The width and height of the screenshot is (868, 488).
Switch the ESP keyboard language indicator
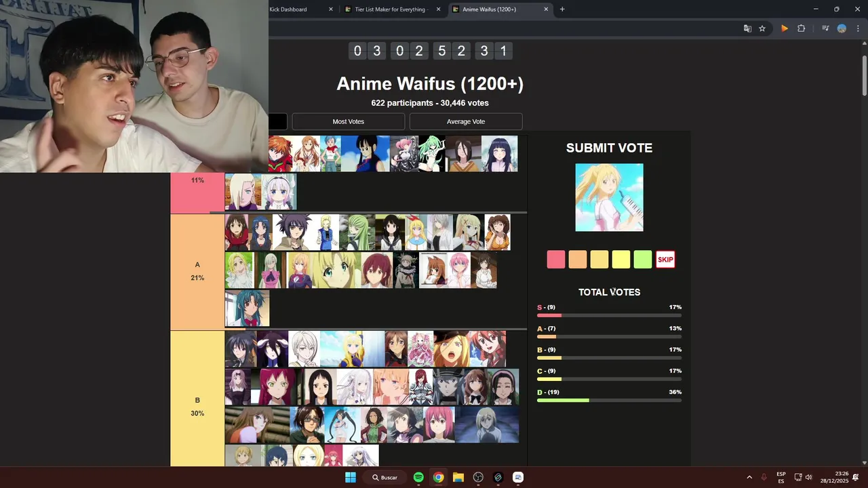click(x=781, y=477)
